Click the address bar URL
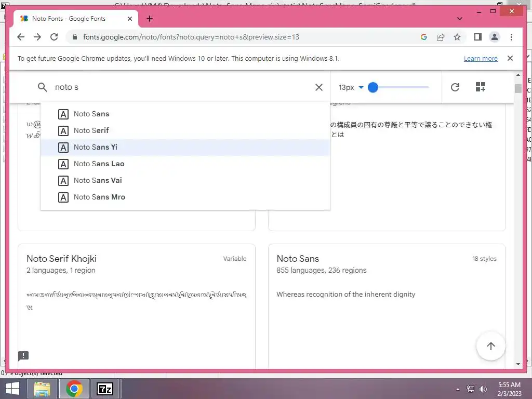Viewport: 532px width, 399px height. [x=191, y=37]
